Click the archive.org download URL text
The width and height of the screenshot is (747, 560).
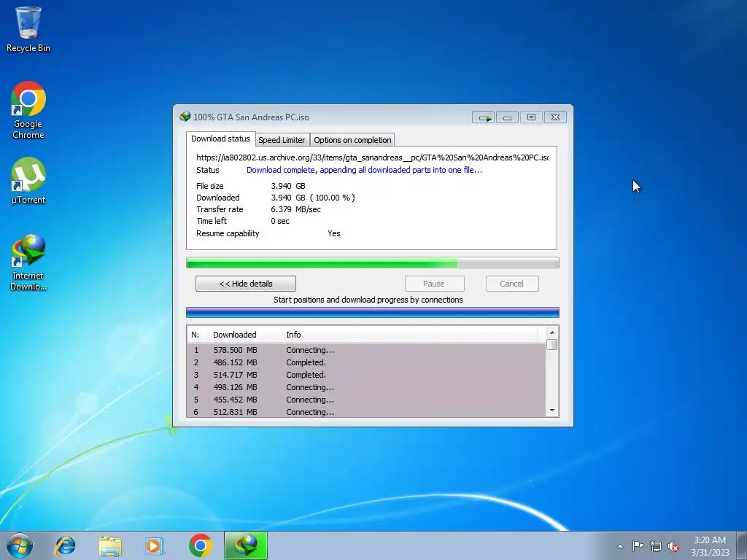click(373, 157)
